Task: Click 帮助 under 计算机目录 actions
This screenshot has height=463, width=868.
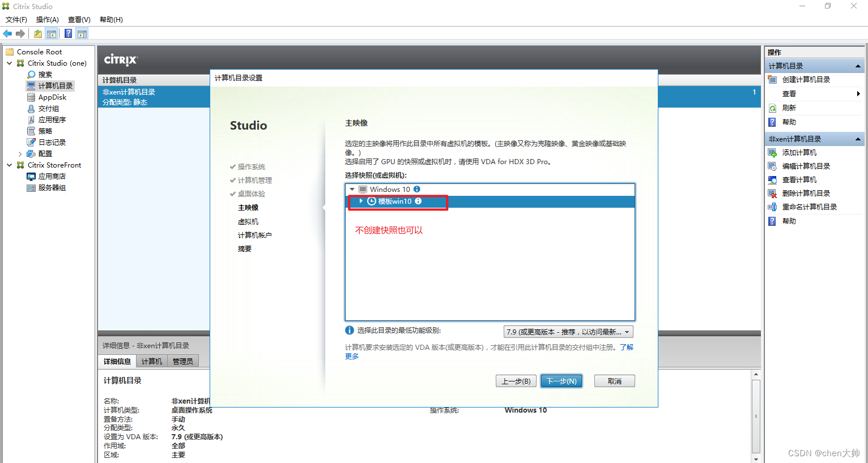Action: pos(789,122)
